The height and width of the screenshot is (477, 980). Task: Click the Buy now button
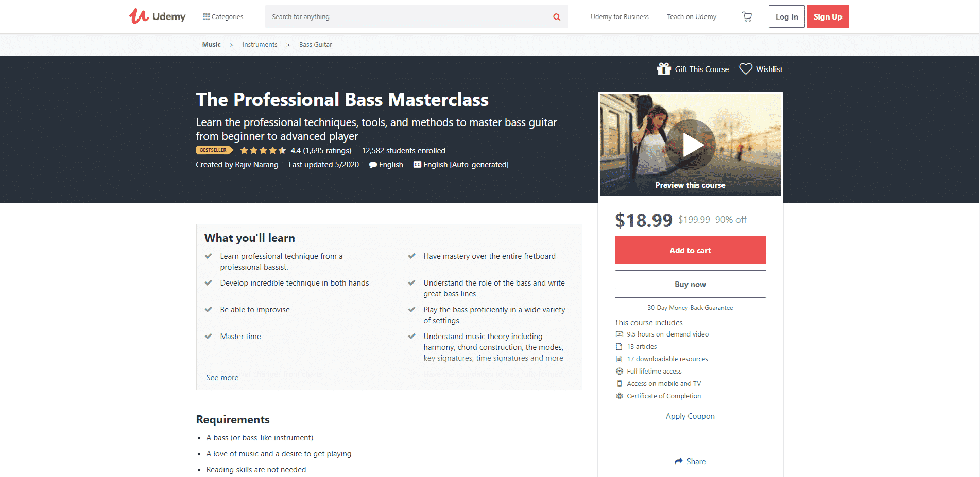[x=690, y=284]
